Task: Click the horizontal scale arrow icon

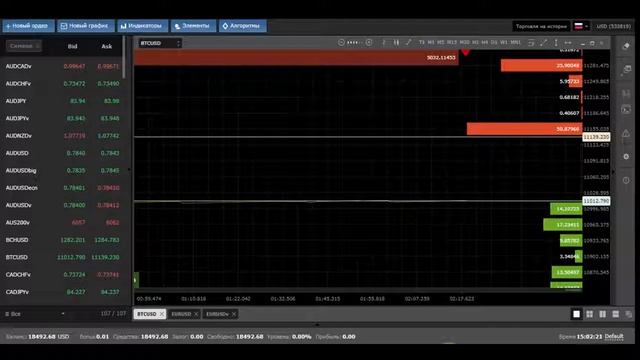Action: click(x=568, y=42)
